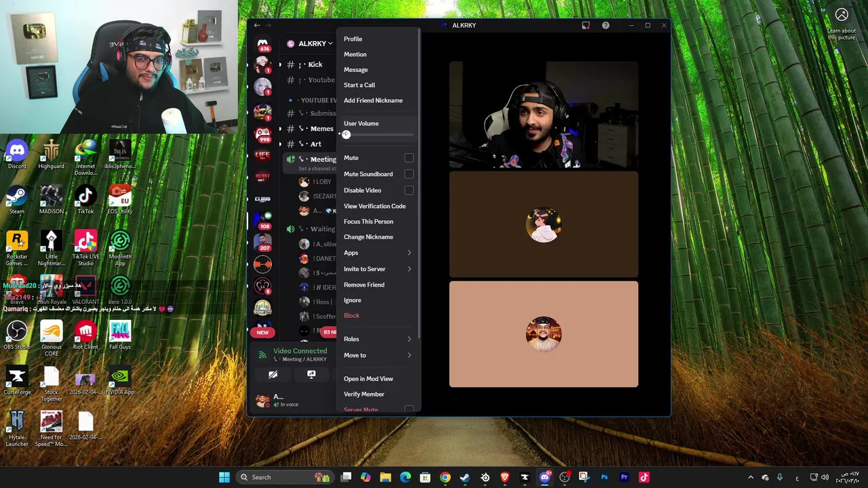Viewport: 868px width, 488px height.
Task: Click the voice connection signal icon
Action: tap(262, 354)
